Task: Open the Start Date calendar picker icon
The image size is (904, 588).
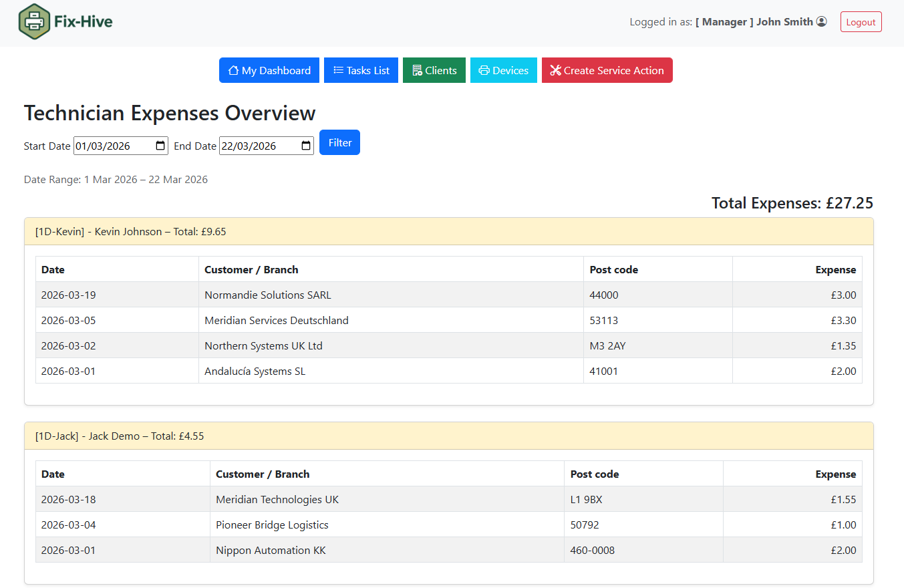Action: point(160,146)
